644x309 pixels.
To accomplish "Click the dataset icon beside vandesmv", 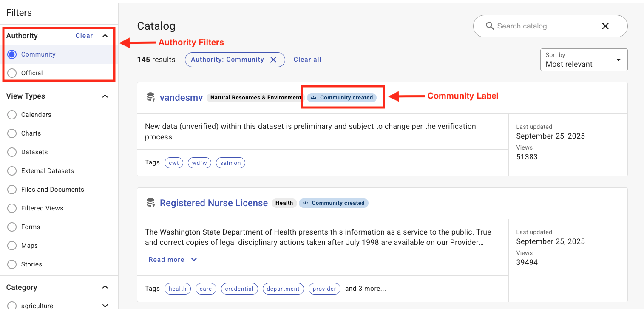I will [150, 97].
